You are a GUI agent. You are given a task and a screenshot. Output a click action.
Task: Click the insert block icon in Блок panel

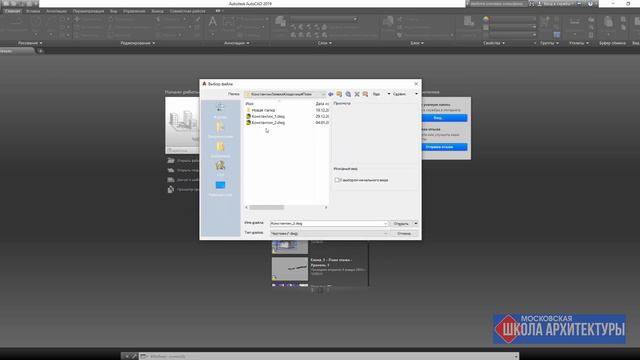point(388,21)
